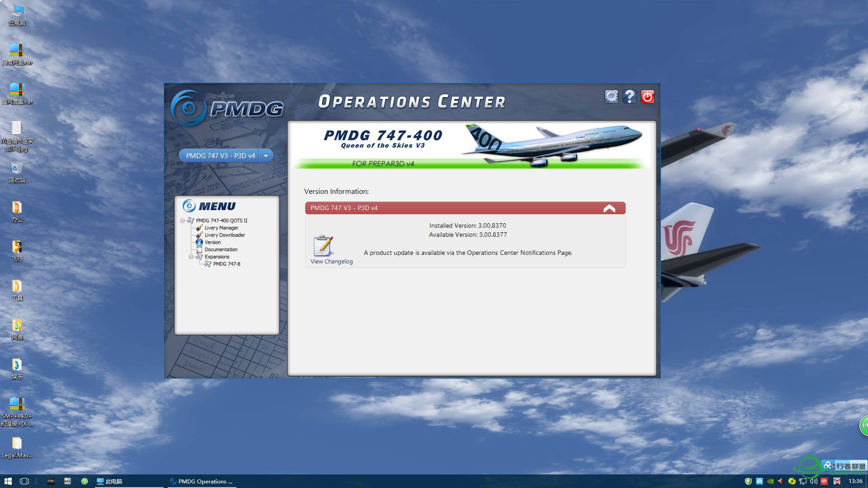Open the View Changelog link
Image resolution: width=868 pixels, height=488 pixels.
pos(331,261)
